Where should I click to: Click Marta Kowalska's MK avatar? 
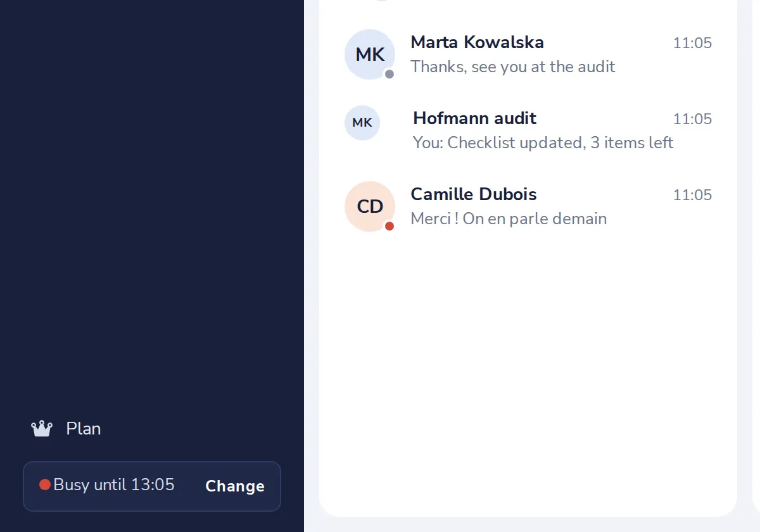click(x=370, y=54)
